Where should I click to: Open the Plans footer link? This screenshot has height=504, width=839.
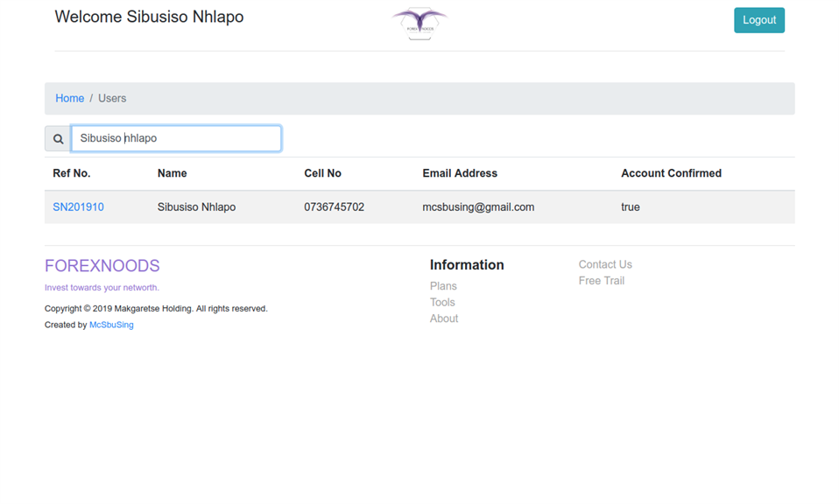click(x=443, y=286)
